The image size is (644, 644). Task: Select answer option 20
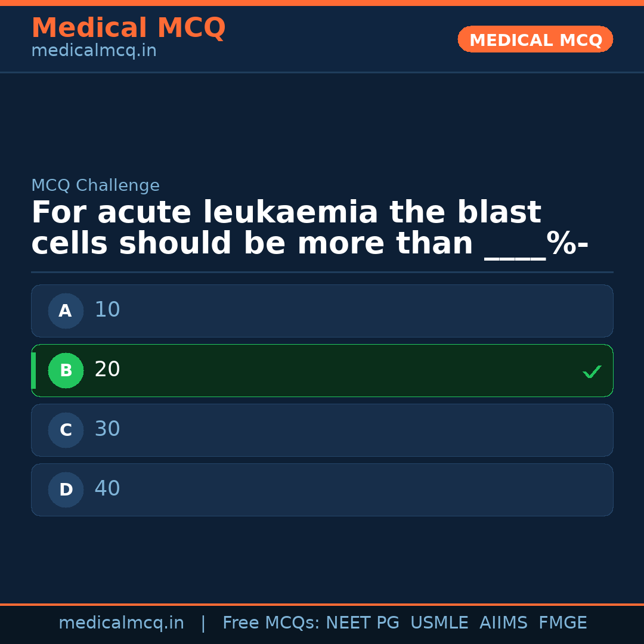(322, 370)
